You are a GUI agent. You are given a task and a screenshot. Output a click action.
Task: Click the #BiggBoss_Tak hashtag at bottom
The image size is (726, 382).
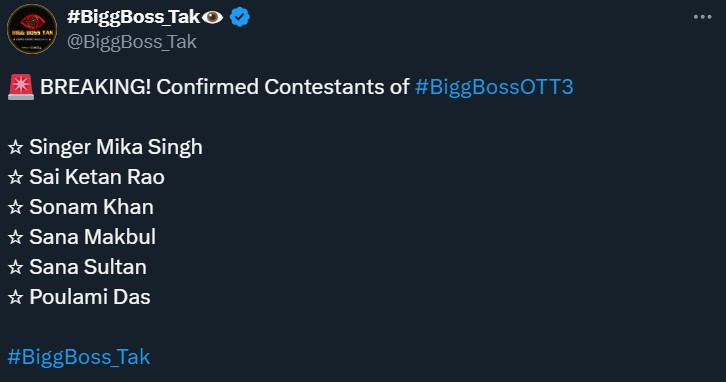[79, 357]
